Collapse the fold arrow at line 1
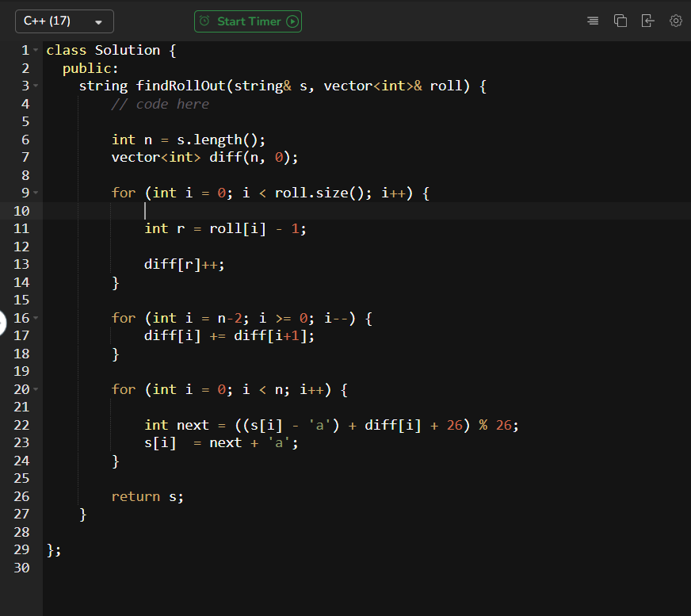Viewport: 691px width, 616px height. pos(36,50)
